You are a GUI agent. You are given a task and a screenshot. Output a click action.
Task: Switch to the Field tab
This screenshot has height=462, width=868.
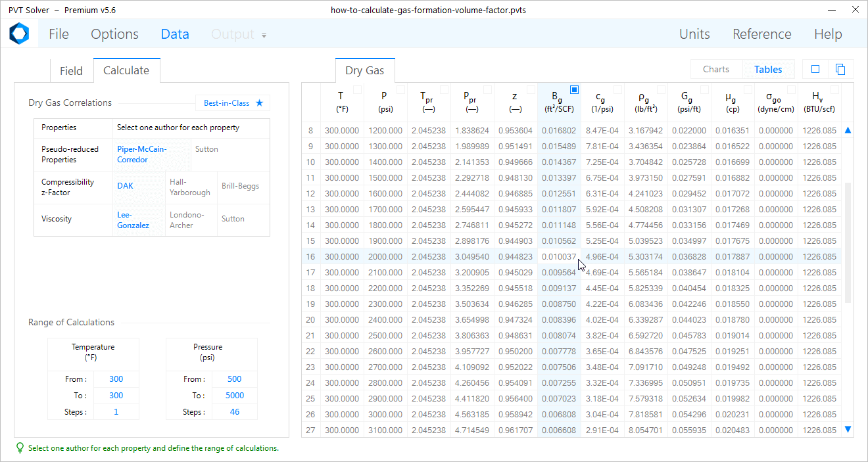coord(71,71)
